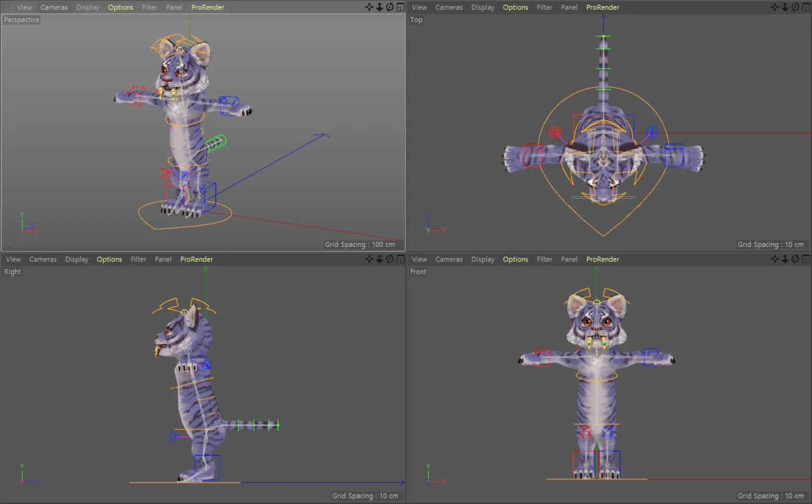This screenshot has width=812, height=504.
Task: Click the highlighted 'Perspective' viewport name label
Action: coord(22,20)
